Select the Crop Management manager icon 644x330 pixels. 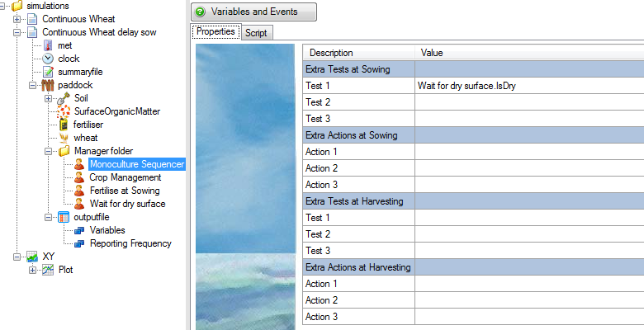pyautogui.click(x=79, y=177)
